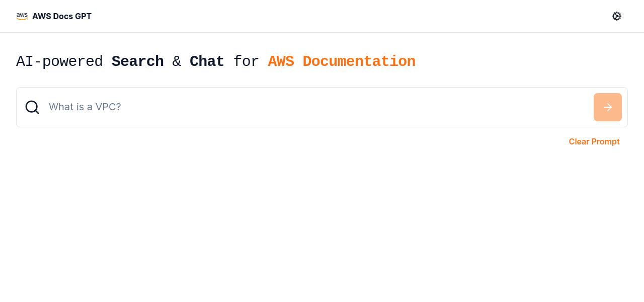Image resolution: width=644 pixels, height=302 pixels.
Task: Click the AWS logo icon
Action: (x=22, y=16)
